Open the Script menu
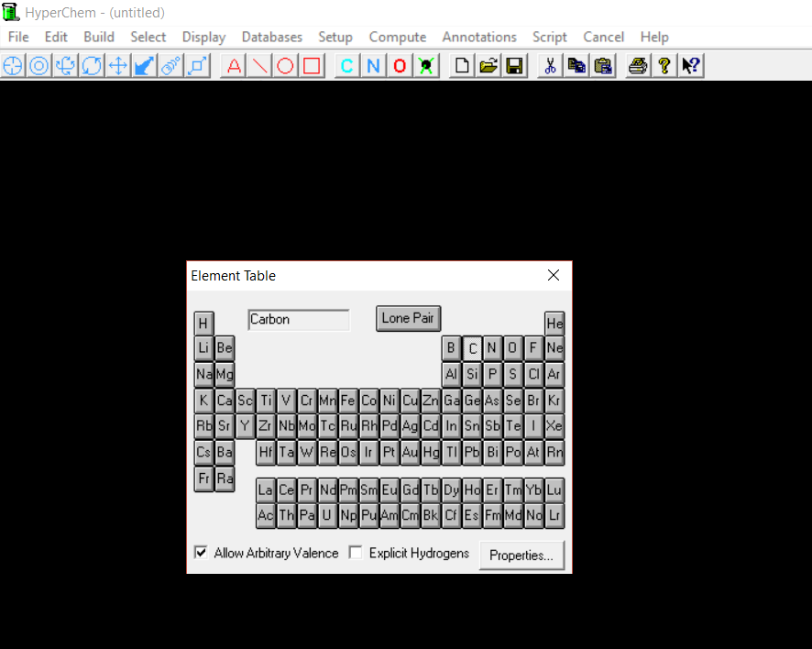This screenshot has height=649, width=812. [x=550, y=38]
